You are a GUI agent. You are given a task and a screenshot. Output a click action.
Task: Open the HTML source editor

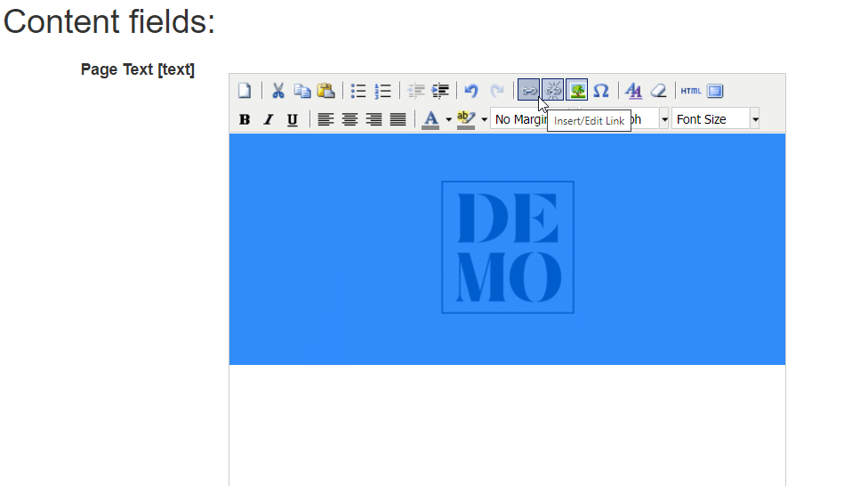691,90
